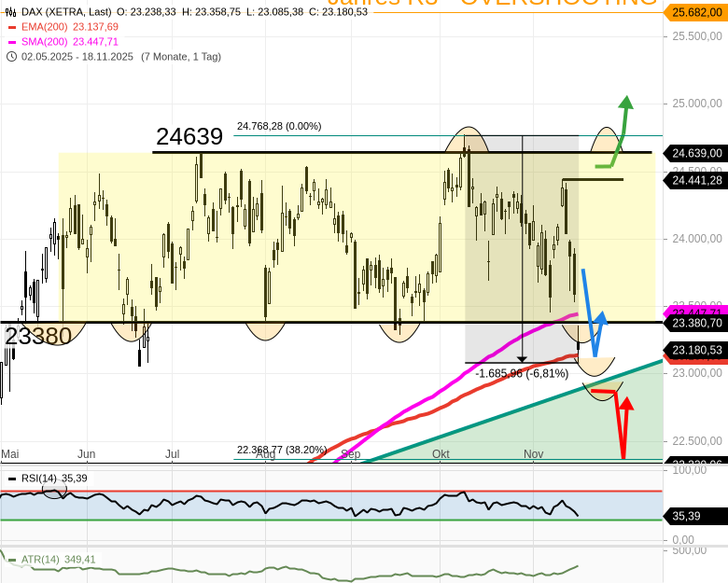This screenshot has height=583, width=728.
Task: Click the red EMA(200) legend swatch
Action: (x=11, y=27)
